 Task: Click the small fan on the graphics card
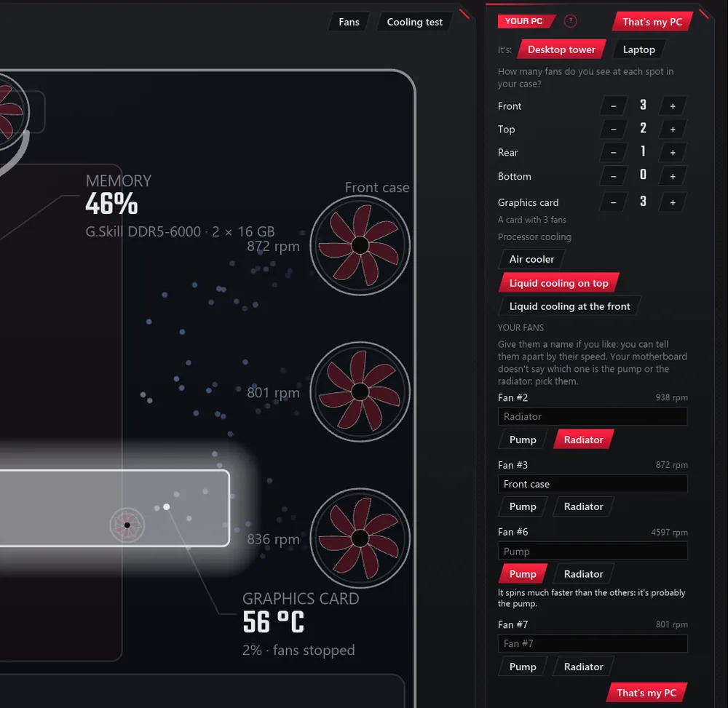(127, 525)
